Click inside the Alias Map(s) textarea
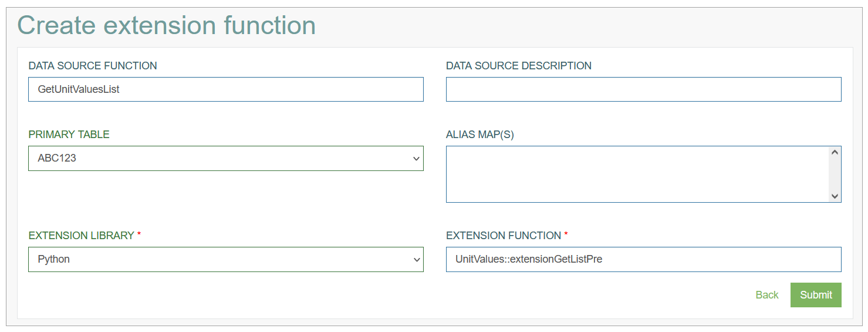 637,174
